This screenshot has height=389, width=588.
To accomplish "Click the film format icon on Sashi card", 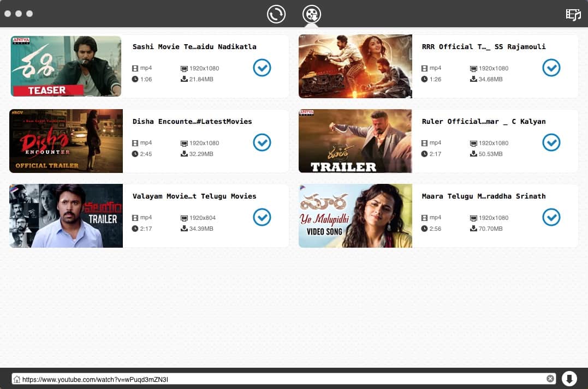I will point(135,68).
